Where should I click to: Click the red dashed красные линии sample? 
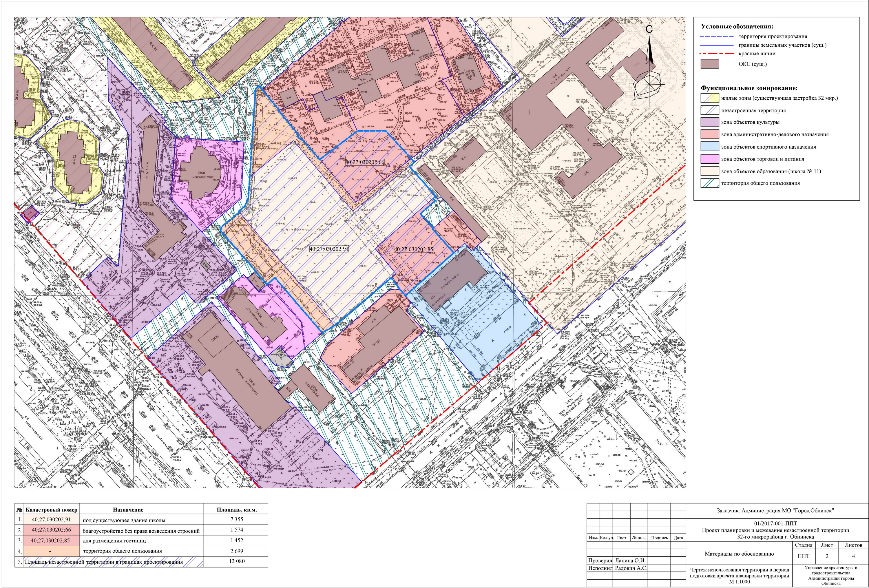(717, 54)
